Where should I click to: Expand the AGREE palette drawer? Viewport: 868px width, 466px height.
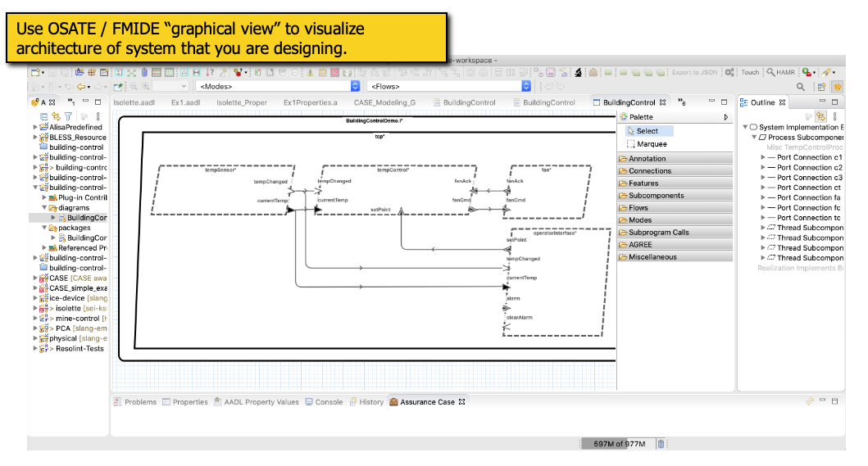point(640,245)
